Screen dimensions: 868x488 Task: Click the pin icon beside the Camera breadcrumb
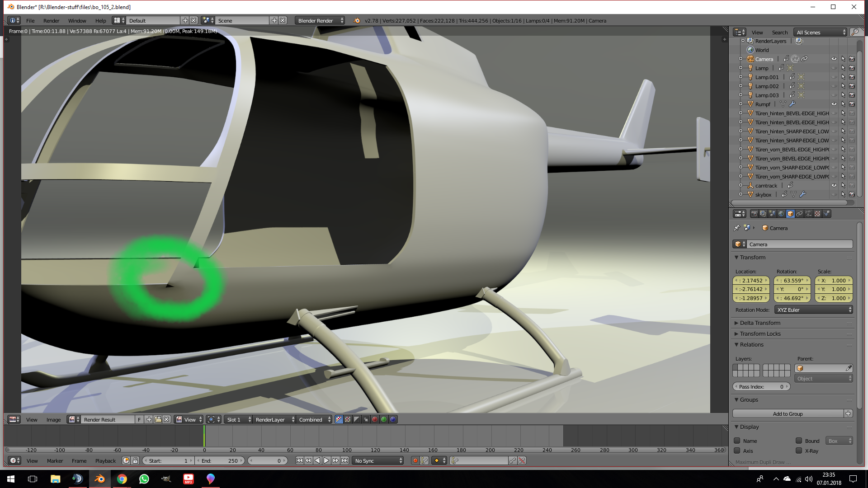click(x=737, y=228)
